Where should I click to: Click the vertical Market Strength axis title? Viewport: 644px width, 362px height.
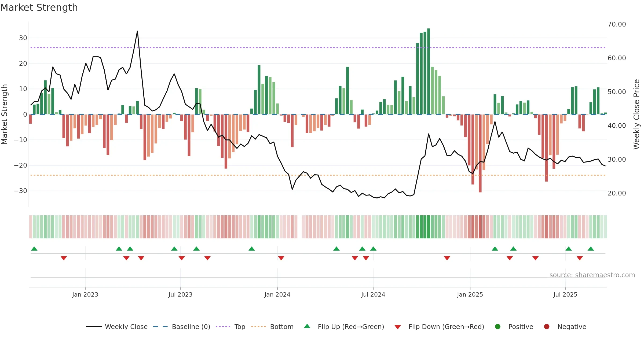(x=4, y=114)
